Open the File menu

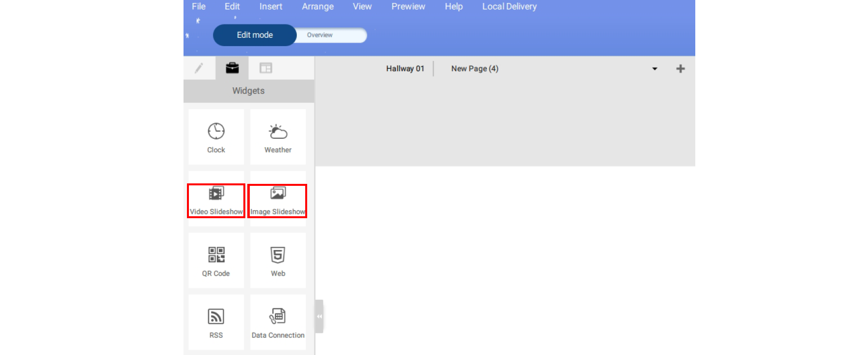click(199, 6)
